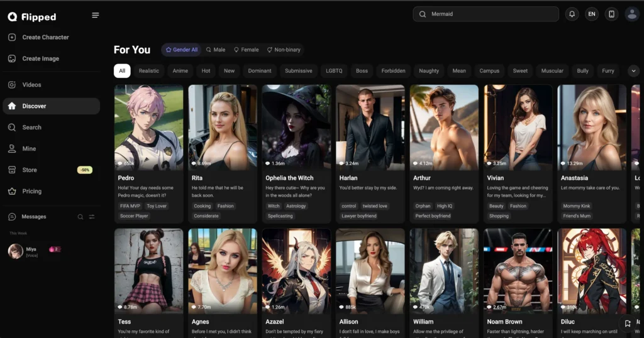This screenshot has height=338, width=644.
Task: Open Ophelia the Witch card image
Action: pos(297,128)
